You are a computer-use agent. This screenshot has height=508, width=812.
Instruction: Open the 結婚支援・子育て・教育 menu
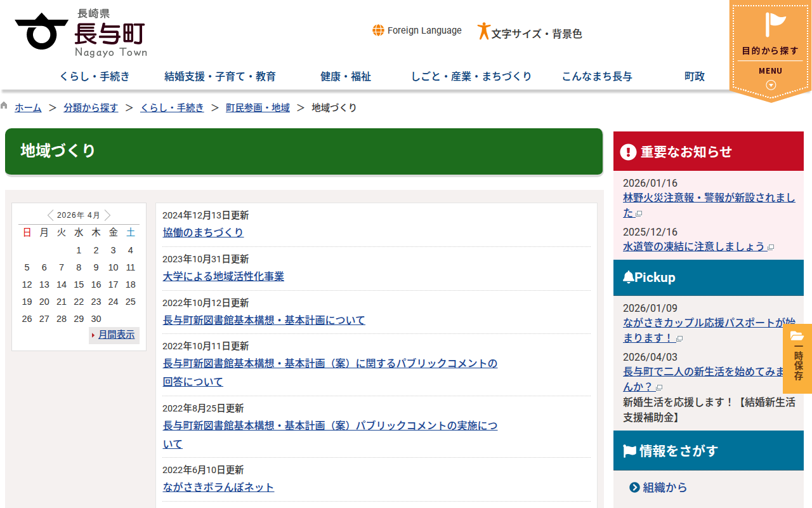click(x=220, y=77)
